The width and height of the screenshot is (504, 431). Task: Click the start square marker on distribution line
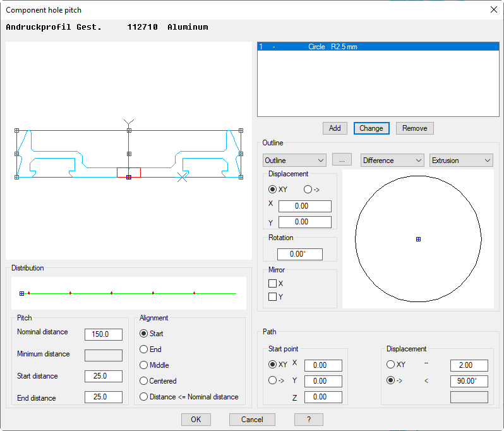point(21,293)
